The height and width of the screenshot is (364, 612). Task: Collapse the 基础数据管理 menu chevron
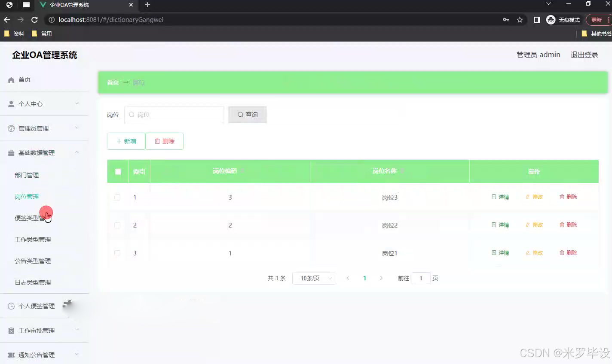tap(77, 152)
